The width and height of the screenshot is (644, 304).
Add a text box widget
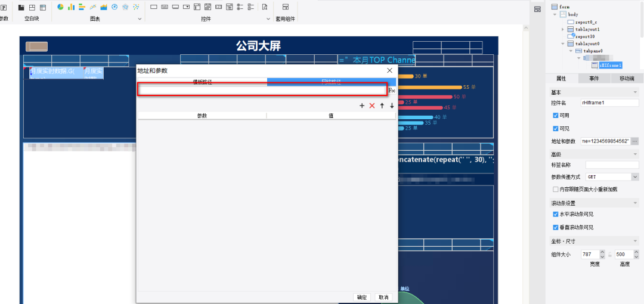(154, 7)
